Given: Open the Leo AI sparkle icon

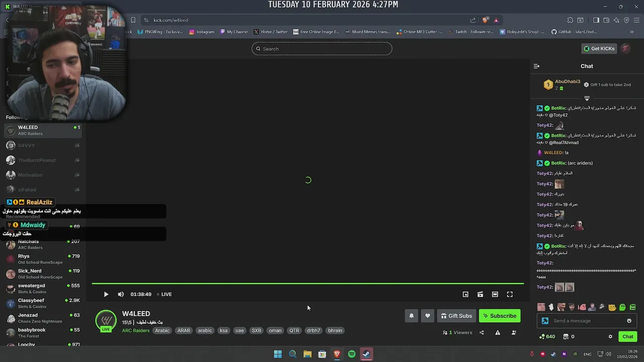Looking at the screenshot, I should click(x=616, y=20).
